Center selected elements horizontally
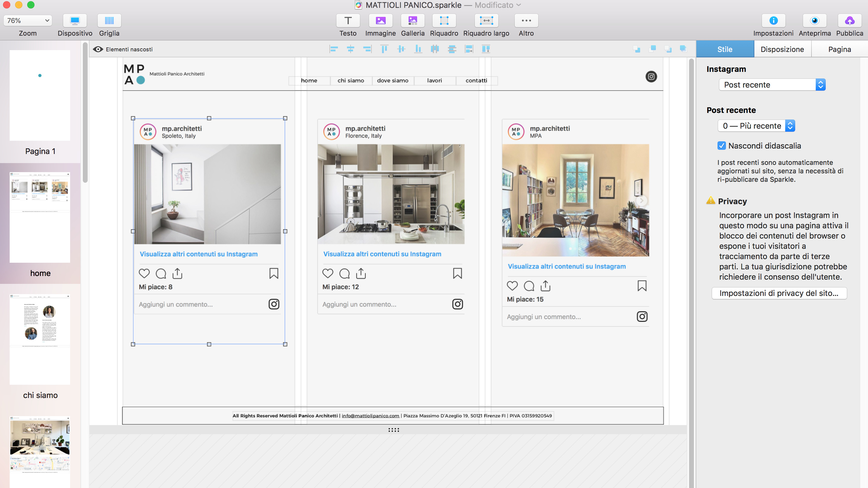 coord(351,49)
